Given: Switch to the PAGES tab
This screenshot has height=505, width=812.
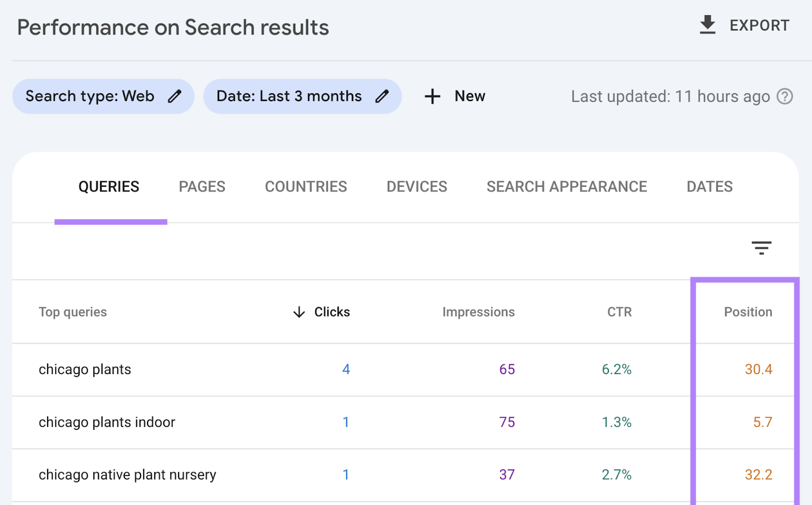Looking at the screenshot, I should 201,186.
